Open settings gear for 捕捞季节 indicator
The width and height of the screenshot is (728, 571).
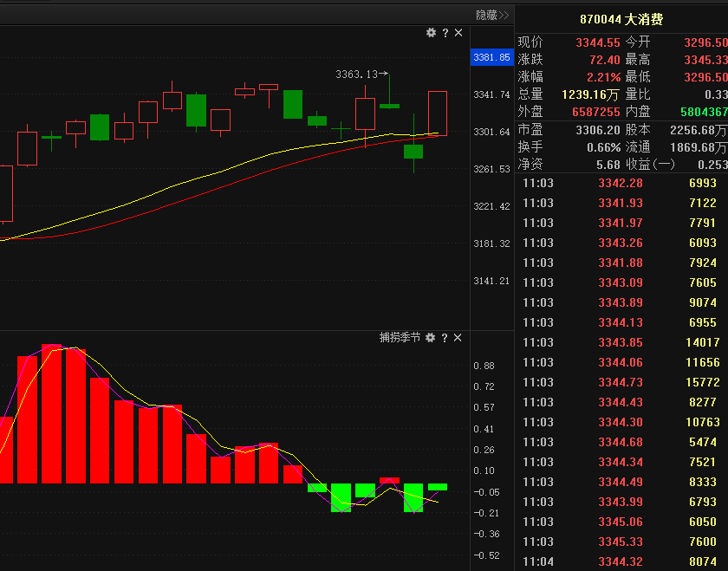click(431, 337)
